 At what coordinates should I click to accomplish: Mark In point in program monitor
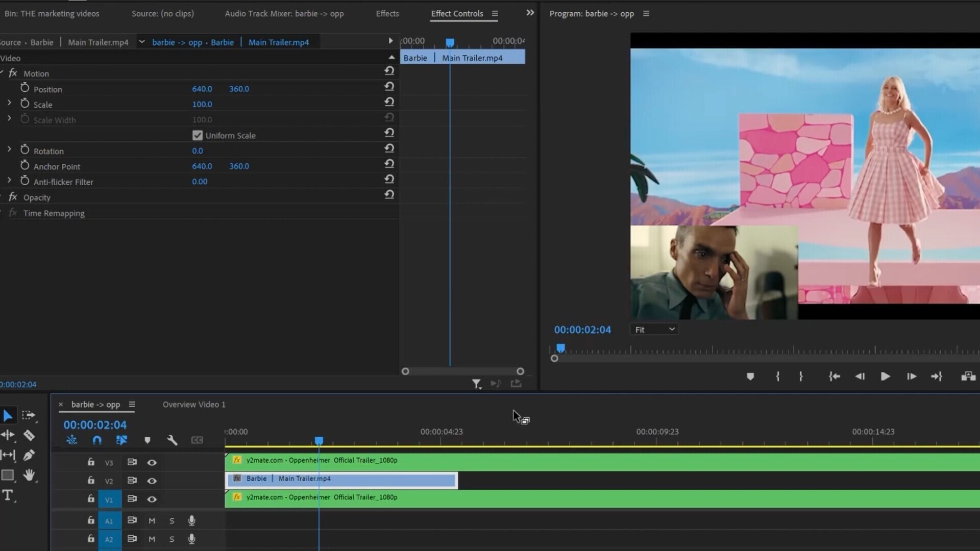pos(777,377)
